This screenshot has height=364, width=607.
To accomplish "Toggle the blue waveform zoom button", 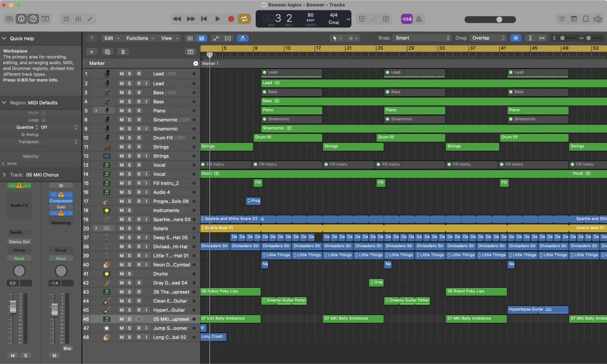I will (516, 38).
